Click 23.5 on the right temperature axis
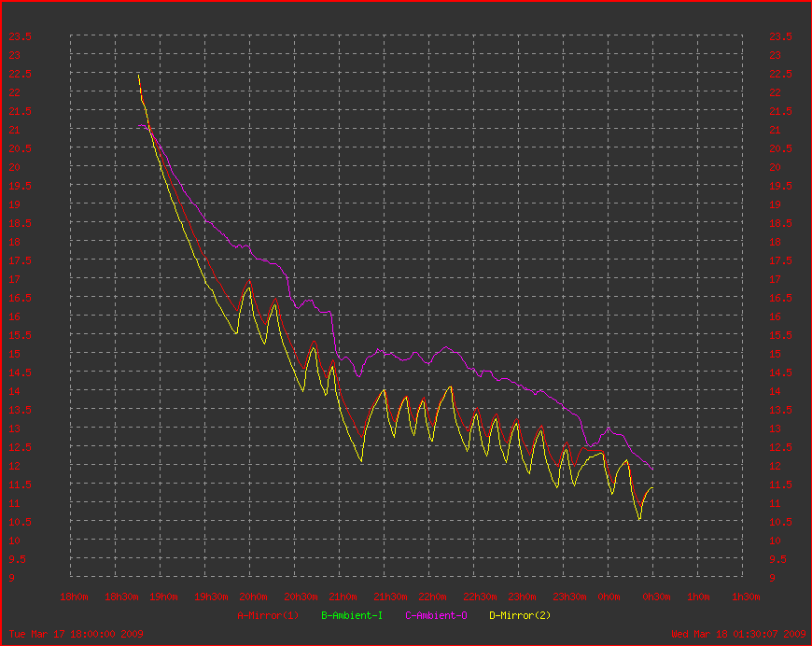Screen dimensions: 812x646 (781, 36)
